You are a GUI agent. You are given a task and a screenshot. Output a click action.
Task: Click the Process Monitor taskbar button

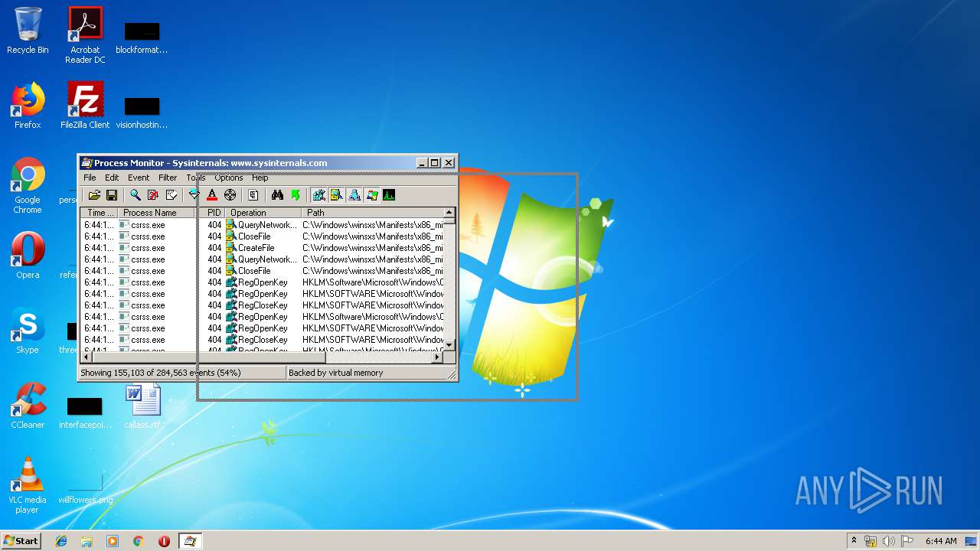click(x=190, y=541)
